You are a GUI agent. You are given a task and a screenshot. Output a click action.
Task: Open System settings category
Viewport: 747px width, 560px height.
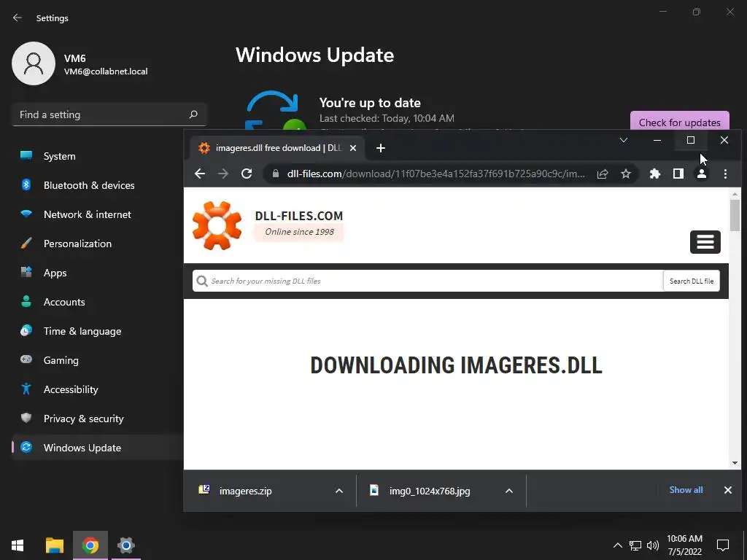tap(98, 156)
